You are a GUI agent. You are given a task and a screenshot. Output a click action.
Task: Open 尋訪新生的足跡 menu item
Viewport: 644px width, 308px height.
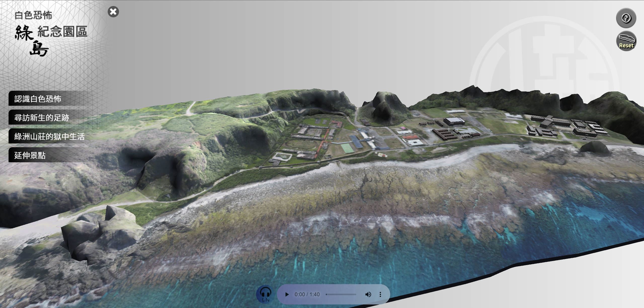coord(42,118)
